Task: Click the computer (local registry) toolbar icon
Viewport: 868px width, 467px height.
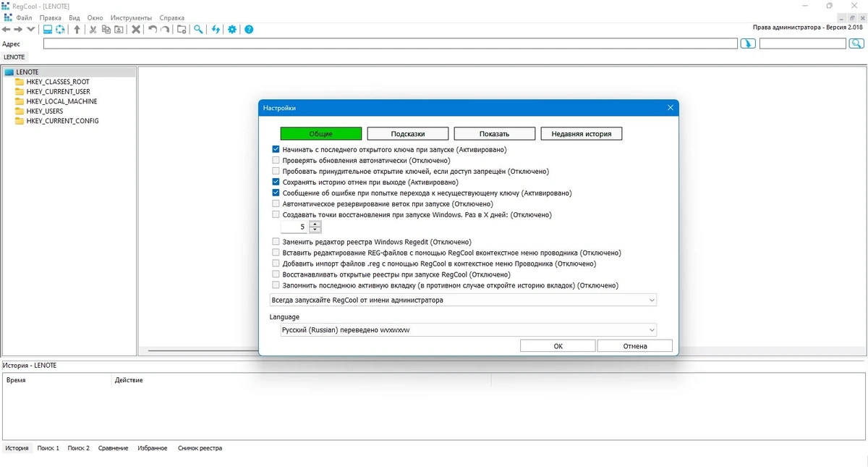Action: (x=47, y=30)
